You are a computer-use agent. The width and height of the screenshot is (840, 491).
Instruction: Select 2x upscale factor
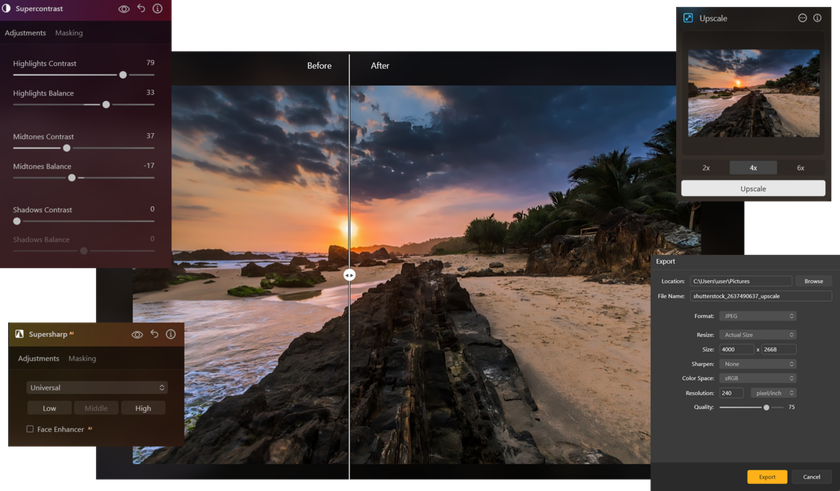pos(706,168)
